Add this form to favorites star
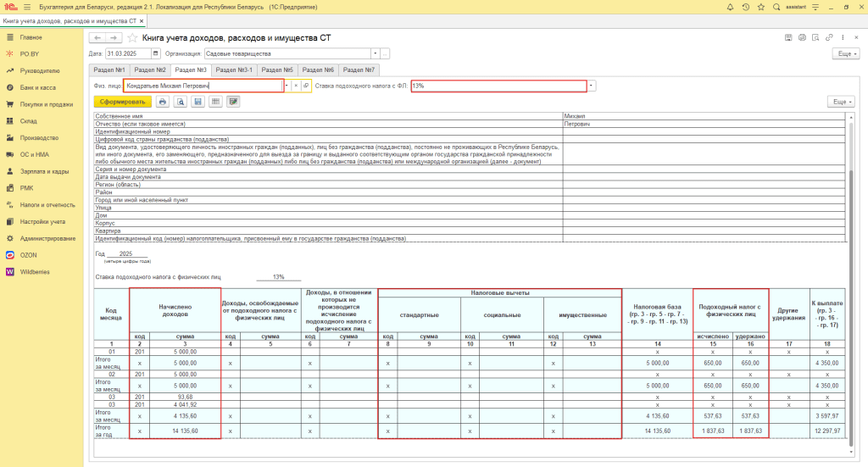Viewport: 868px width, 467px height. coord(132,37)
